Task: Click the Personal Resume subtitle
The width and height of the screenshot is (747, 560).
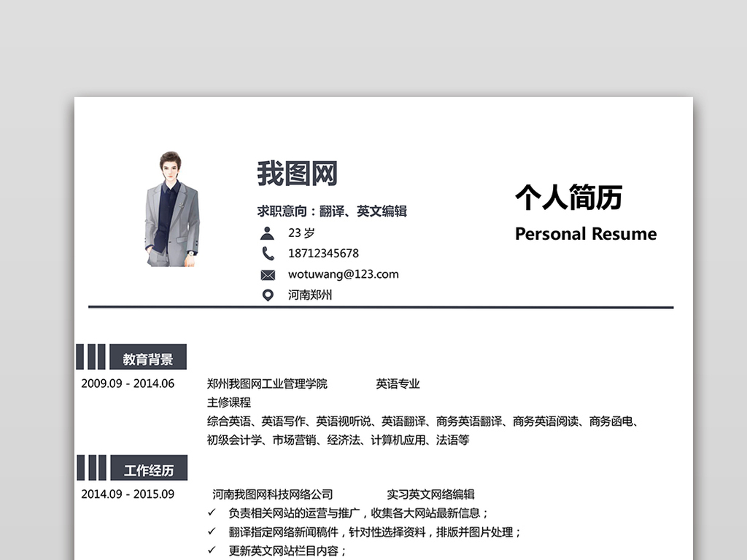Action: point(586,234)
